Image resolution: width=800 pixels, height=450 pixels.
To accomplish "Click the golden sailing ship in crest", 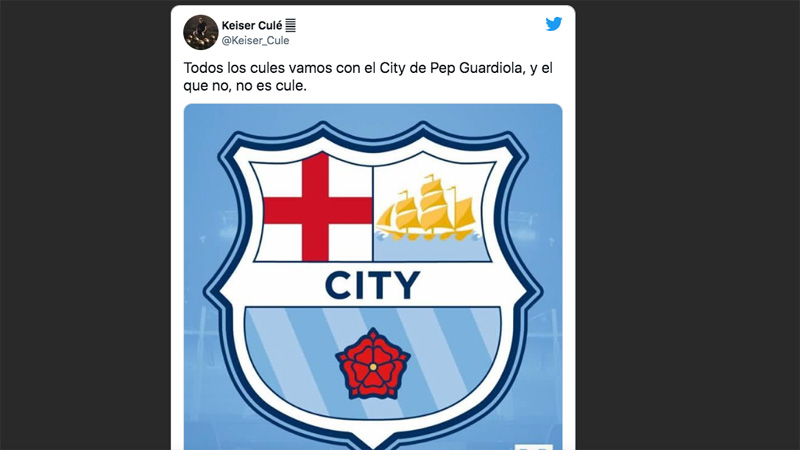I will (426, 208).
